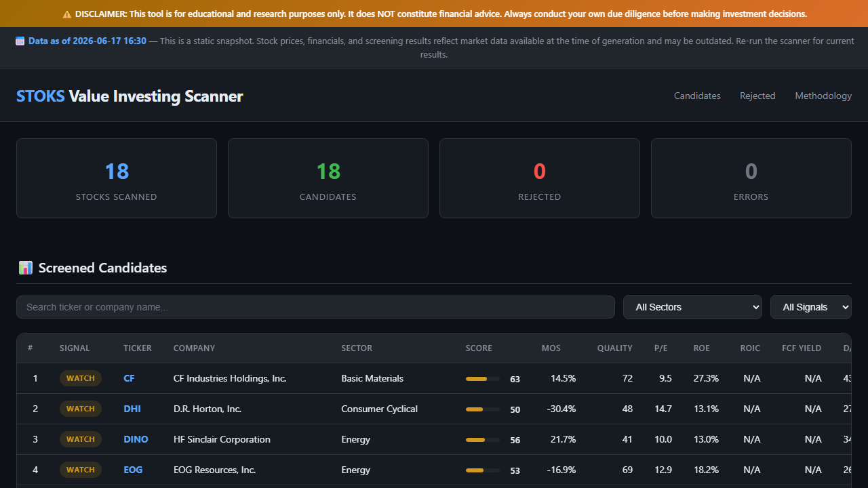Click the WATCH badge in the EOG row
The height and width of the screenshot is (488, 868).
(81, 470)
